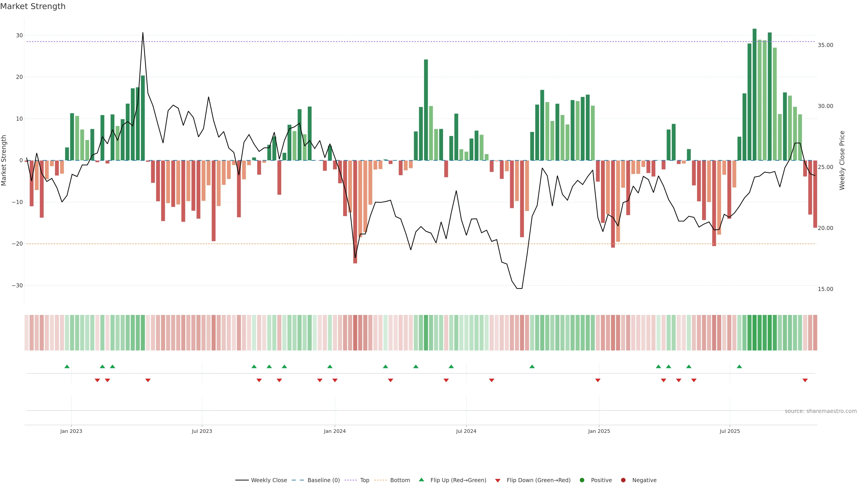Click the orange dotted Bottom legend sample
Image resolution: width=868 pixels, height=488 pixels.
(x=381, y=480)
